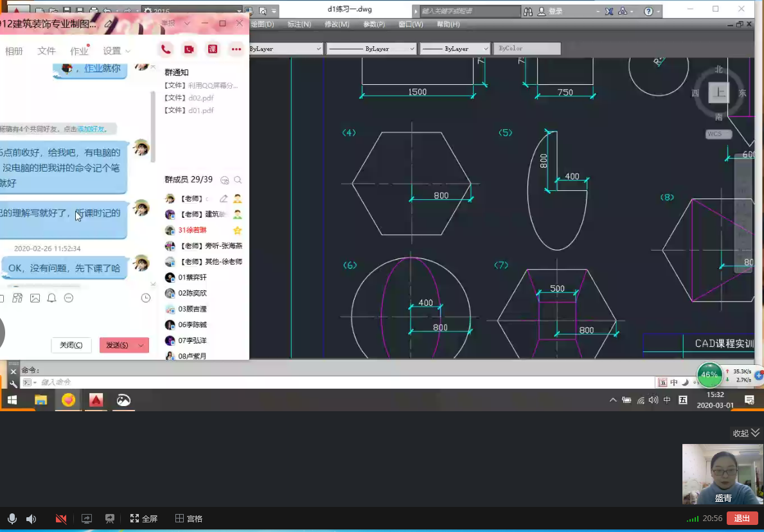Toggle the meeting speaker sound

point(31,519)
